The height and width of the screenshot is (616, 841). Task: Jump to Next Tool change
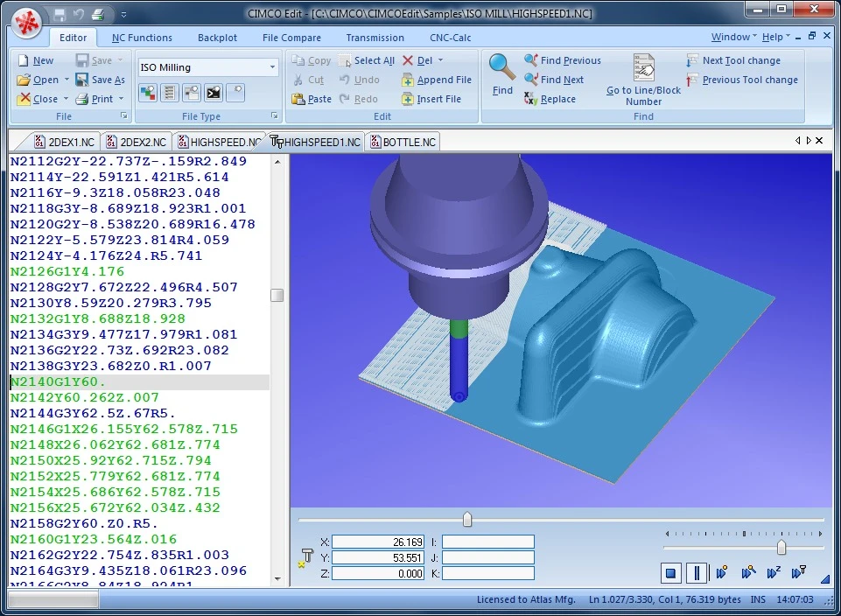tap(740, 60)
